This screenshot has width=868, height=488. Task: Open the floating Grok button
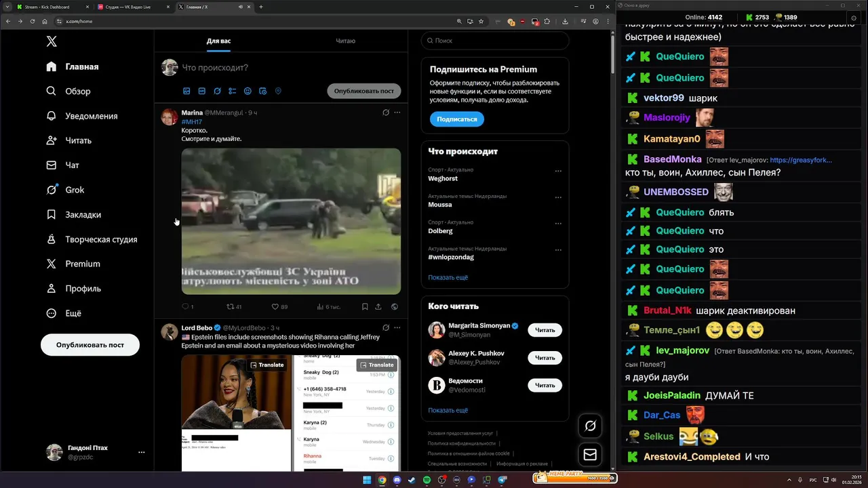590,426
